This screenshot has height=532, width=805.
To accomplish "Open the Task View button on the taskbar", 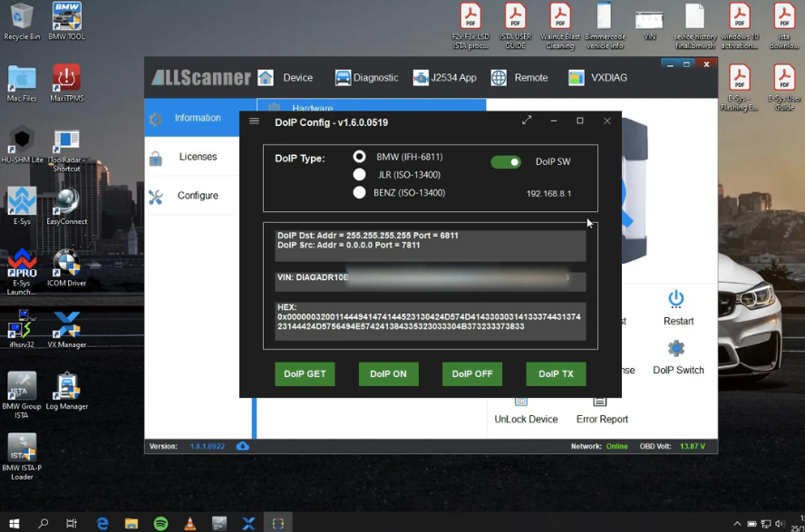I will pos(72,523).
